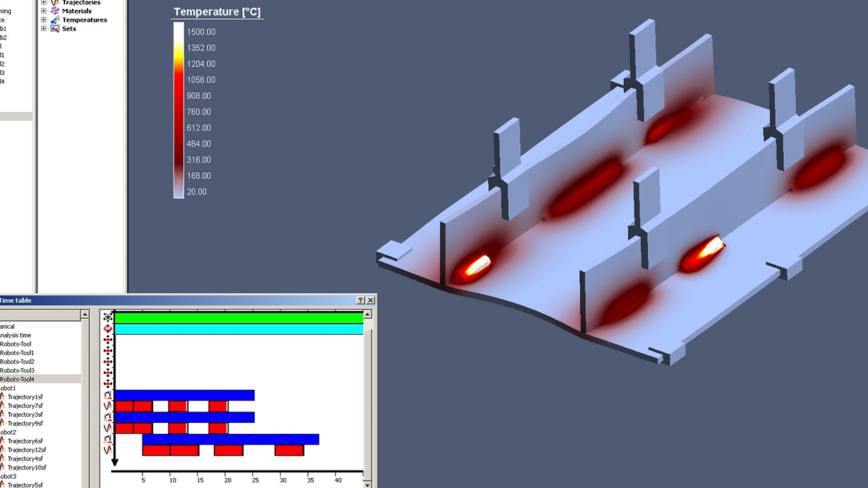
Task: Select Trajectory10sf in the list
Action: click(26, 468)
